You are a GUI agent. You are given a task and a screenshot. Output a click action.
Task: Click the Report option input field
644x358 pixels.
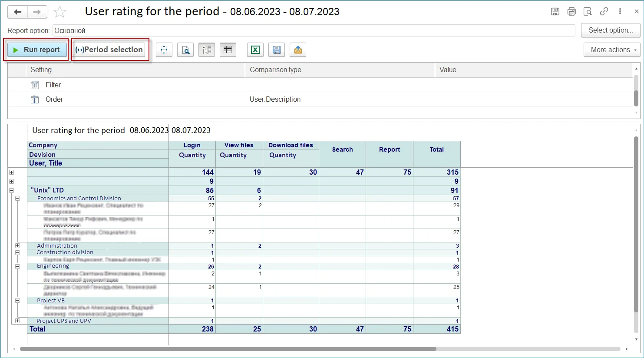(314, 31)
